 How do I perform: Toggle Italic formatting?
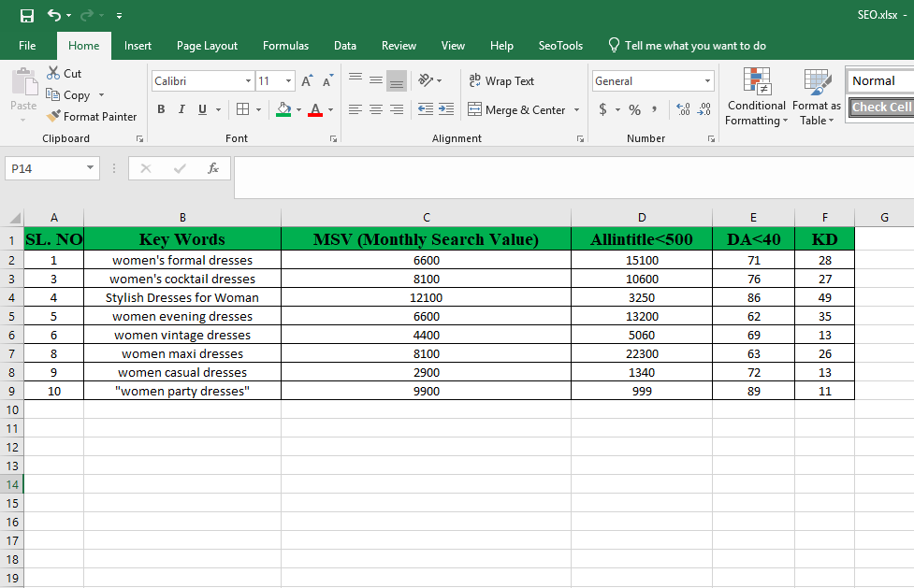[181, 109]
